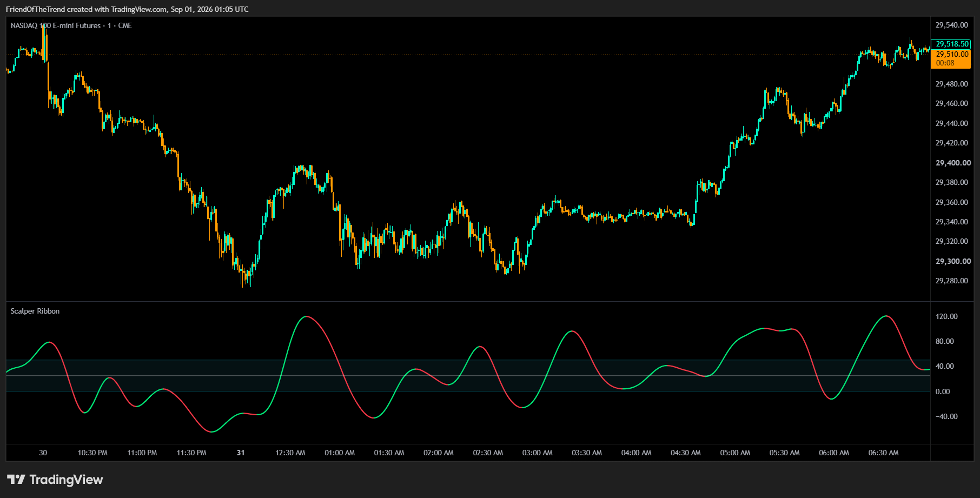Click the 01:00 AM time axis label

click(x=340, y=453)
